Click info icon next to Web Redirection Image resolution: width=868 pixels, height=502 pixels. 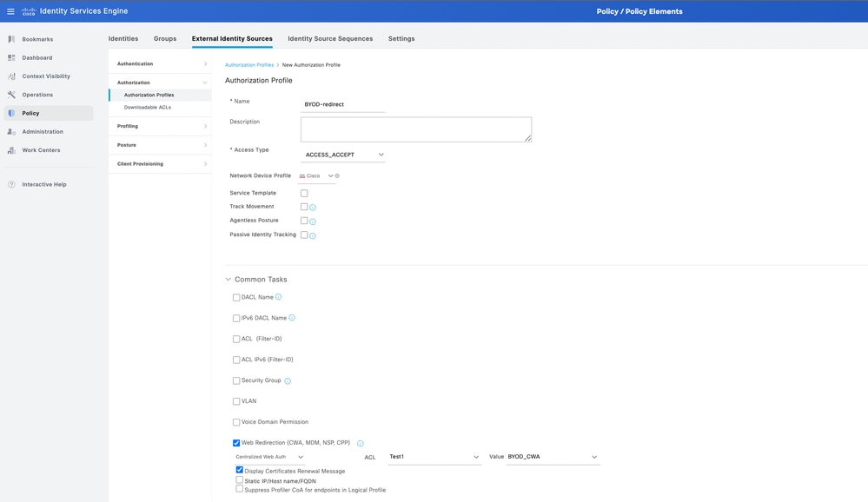[361, 444]
